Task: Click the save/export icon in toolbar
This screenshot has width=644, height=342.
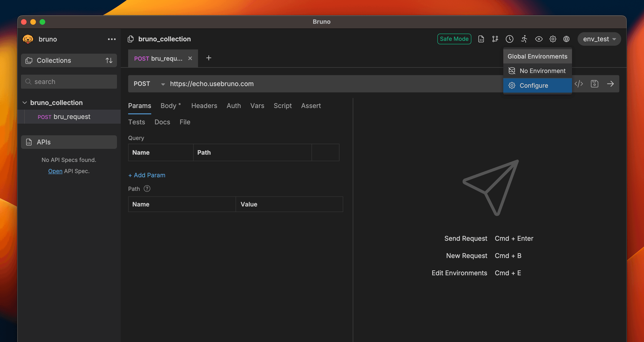Action: (595, 84)
